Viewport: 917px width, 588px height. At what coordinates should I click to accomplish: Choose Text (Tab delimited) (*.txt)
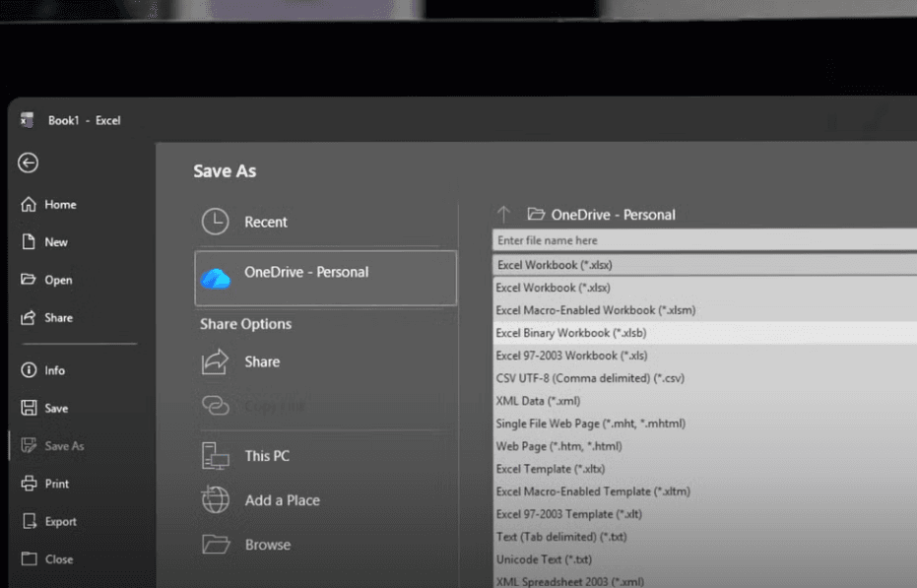704,537
